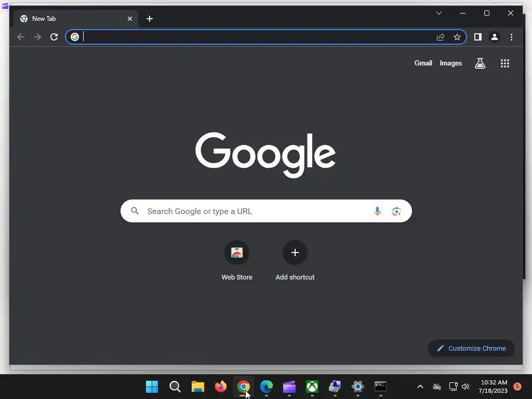532x399 pixels.
Task: Click the Add shortcut button
Action: coord(295,261)
